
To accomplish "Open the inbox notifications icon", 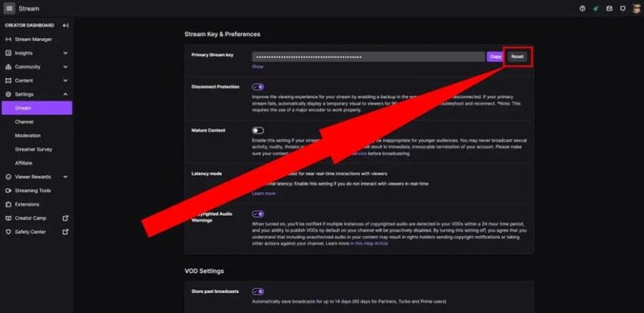I will click(x=610, y=8).
